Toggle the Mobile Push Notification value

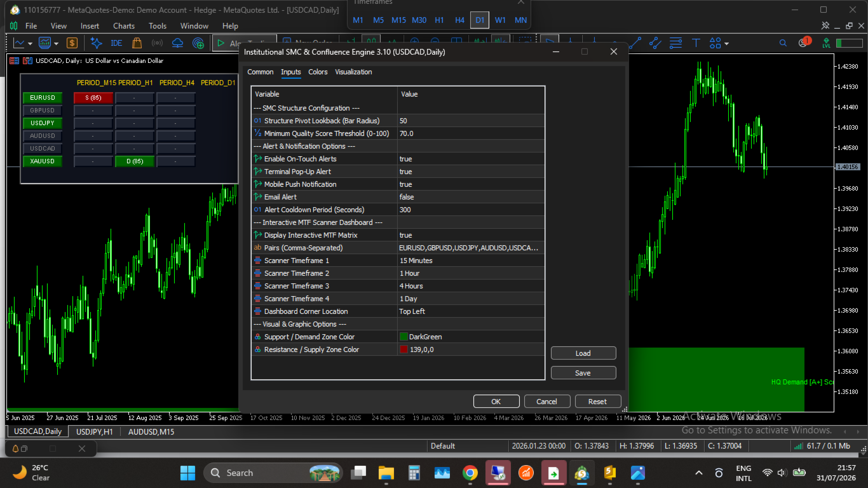[x=471, y=184]
